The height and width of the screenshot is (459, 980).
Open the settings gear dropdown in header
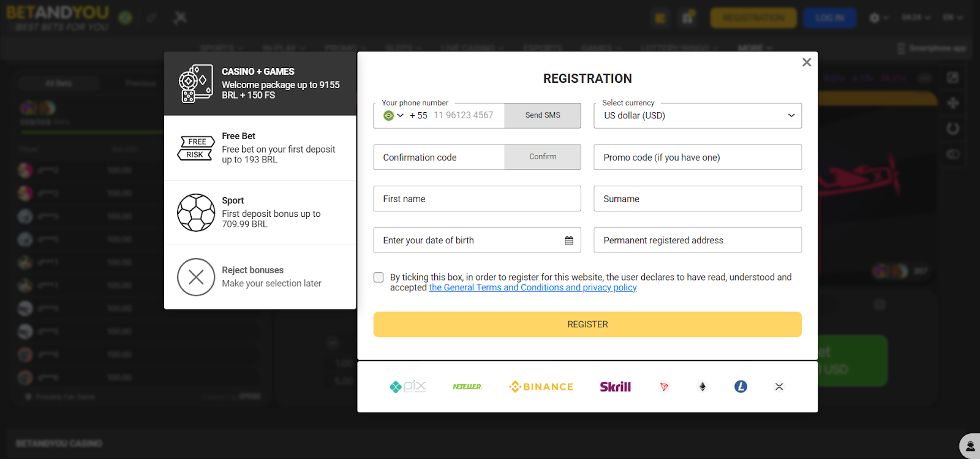879,18
